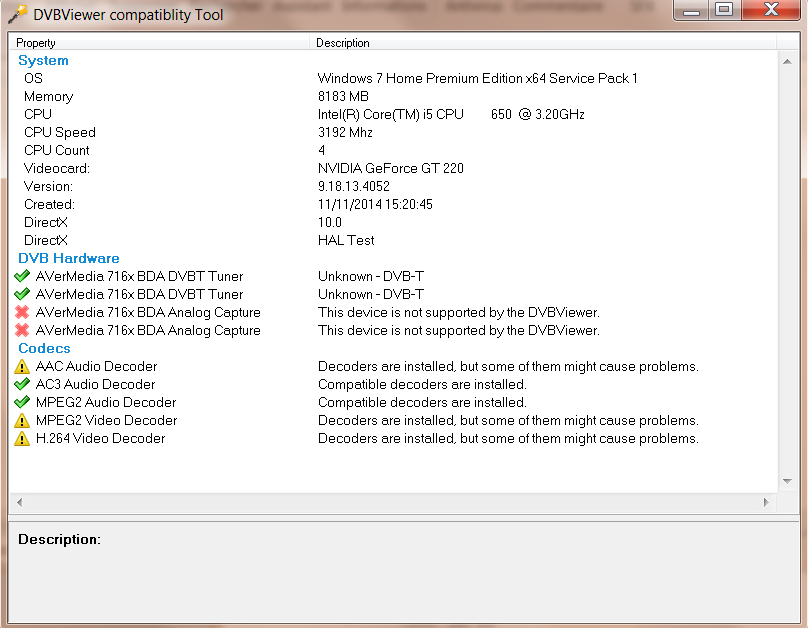The height and width of the screenshot is (628, 808).
Task: Maximize the DVBViewer compatibility Tool window
Action: click(724, 10)
